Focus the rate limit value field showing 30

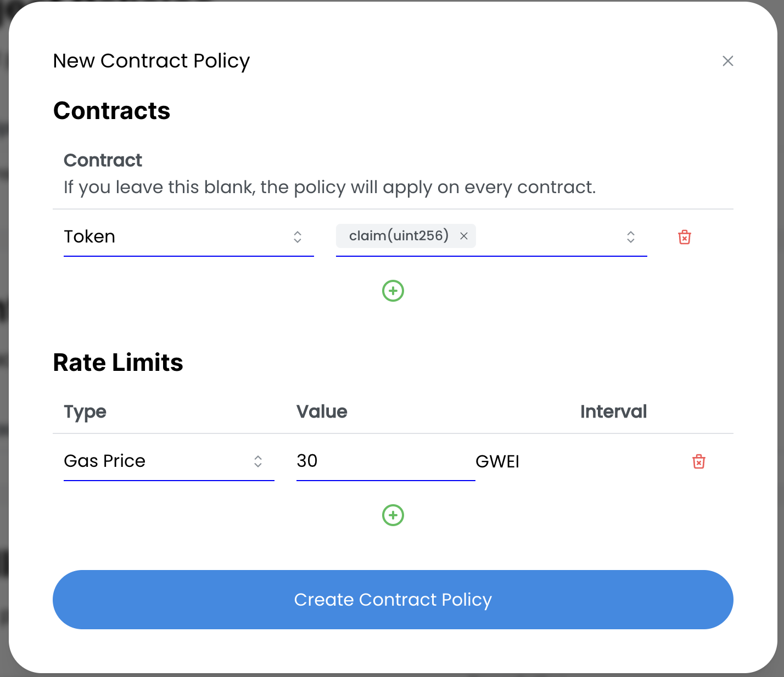[384, 461]
